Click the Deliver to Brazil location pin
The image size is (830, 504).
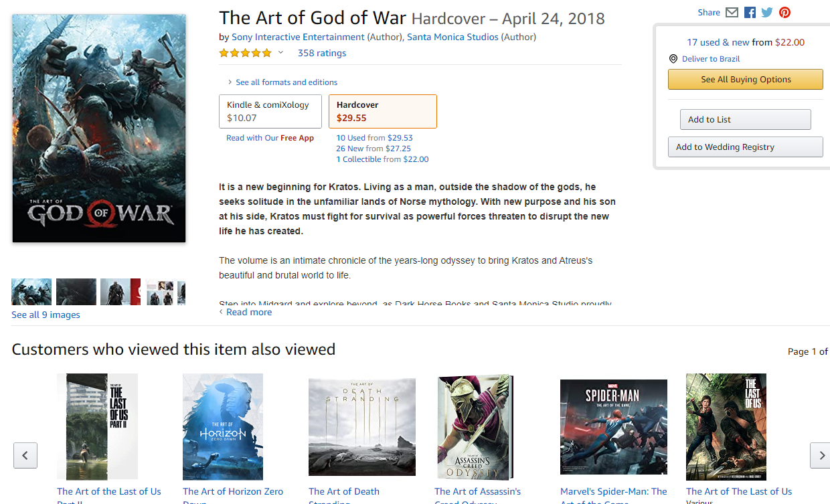coord(673,59)
